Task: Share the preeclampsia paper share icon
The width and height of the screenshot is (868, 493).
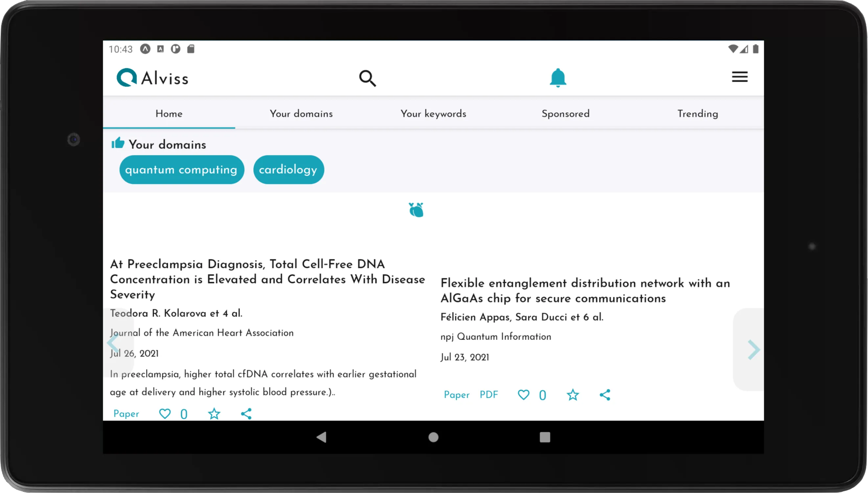Action: coord(246,413)
